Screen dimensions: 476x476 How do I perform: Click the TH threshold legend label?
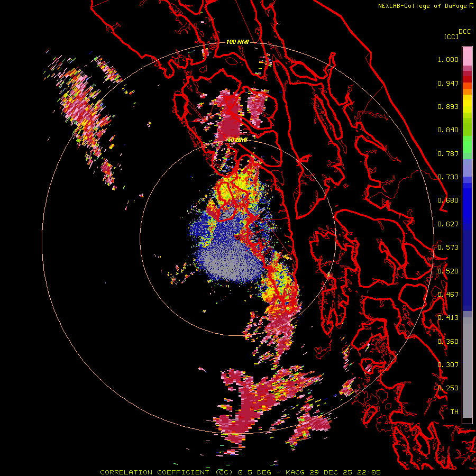pyautogui.click(x=454, y=412)
